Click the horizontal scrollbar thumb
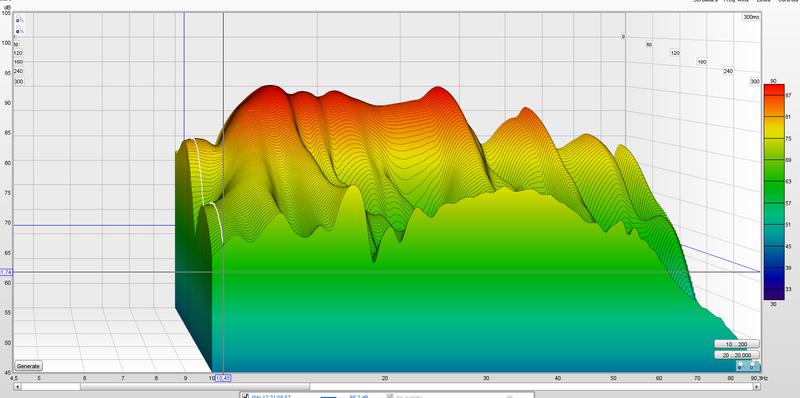 click(194, 387)
